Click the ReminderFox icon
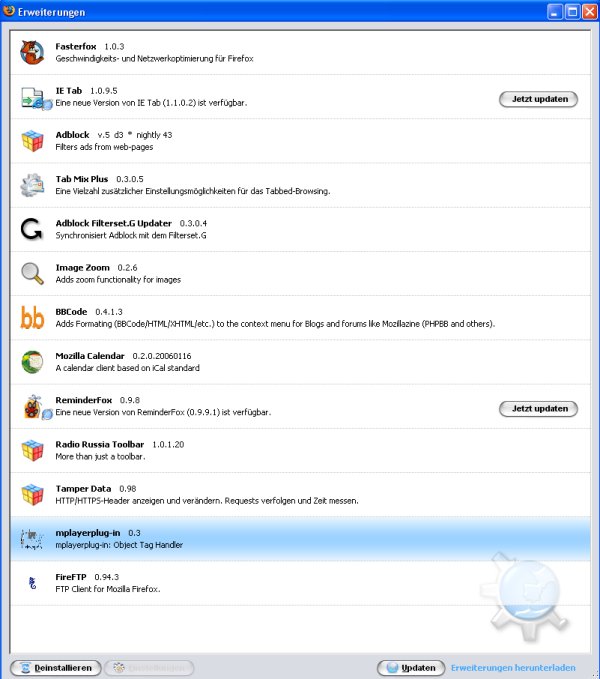Screen dimensions: 600x679 pos(37,407)
